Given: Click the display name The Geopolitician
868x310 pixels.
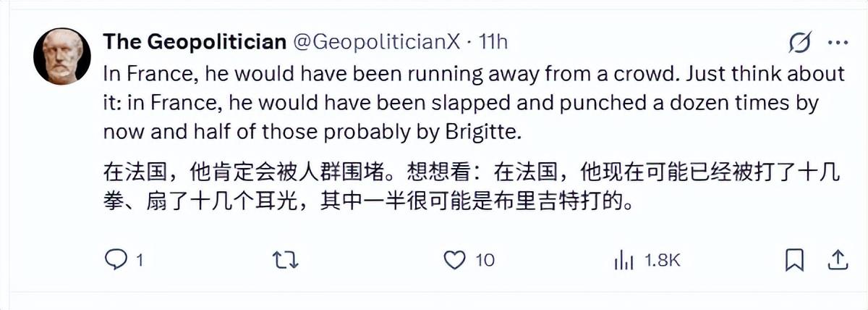Looking at the screenshot, I should click(195, 42).
